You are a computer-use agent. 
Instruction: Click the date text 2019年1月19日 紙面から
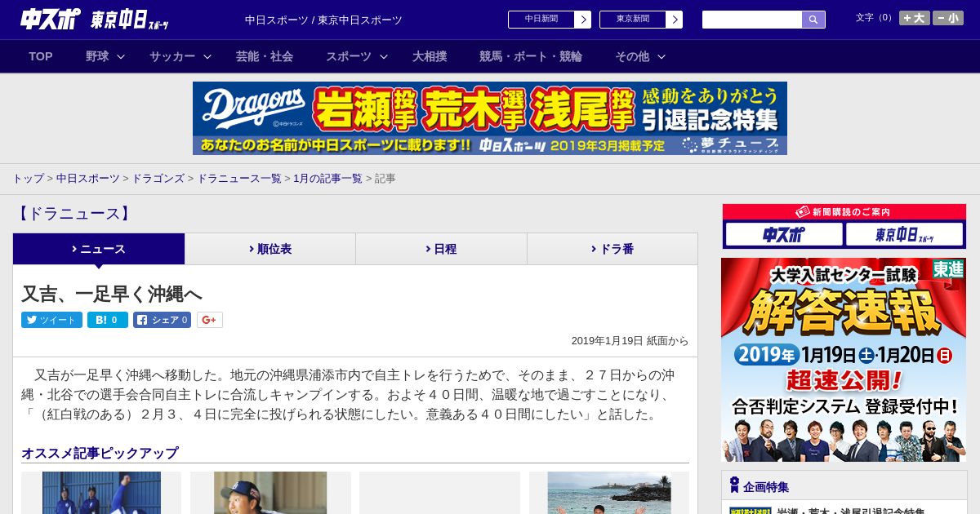(630, 341)
